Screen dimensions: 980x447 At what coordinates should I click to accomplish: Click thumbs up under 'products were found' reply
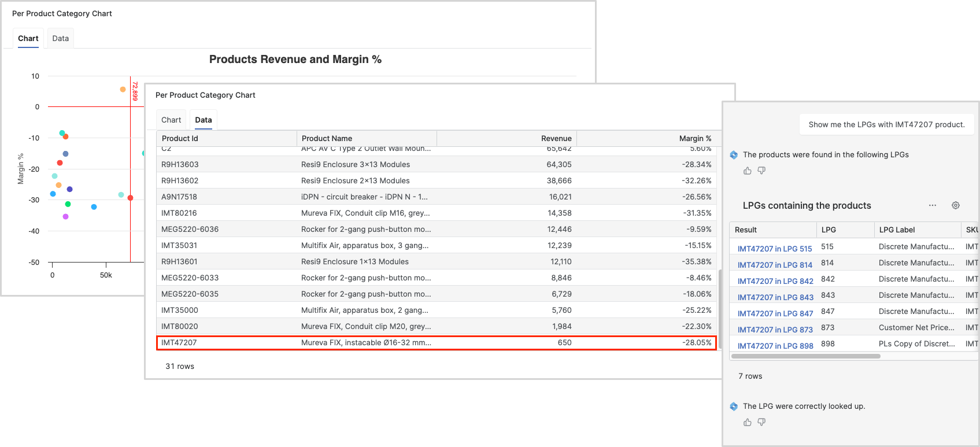[748, 171]
